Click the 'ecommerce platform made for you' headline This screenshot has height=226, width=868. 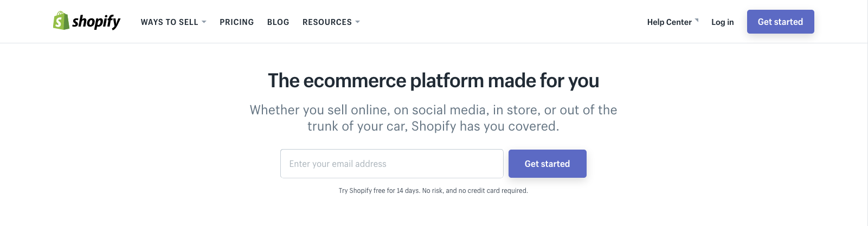433,81
